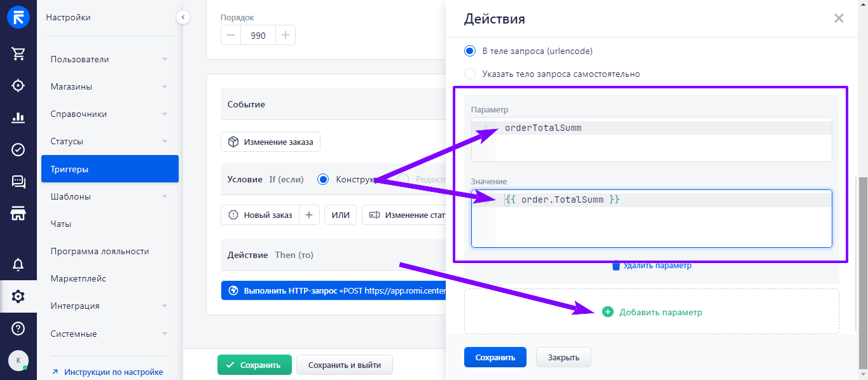Open the Help question mark icon
Screen dimensions: 868x380
(18, 329)
